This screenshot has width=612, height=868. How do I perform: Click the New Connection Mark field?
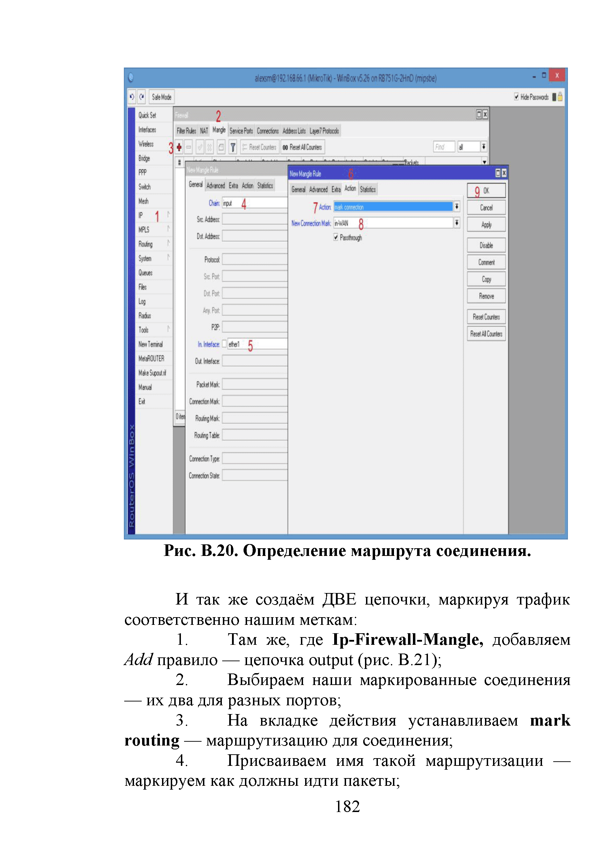click(393, 223)
